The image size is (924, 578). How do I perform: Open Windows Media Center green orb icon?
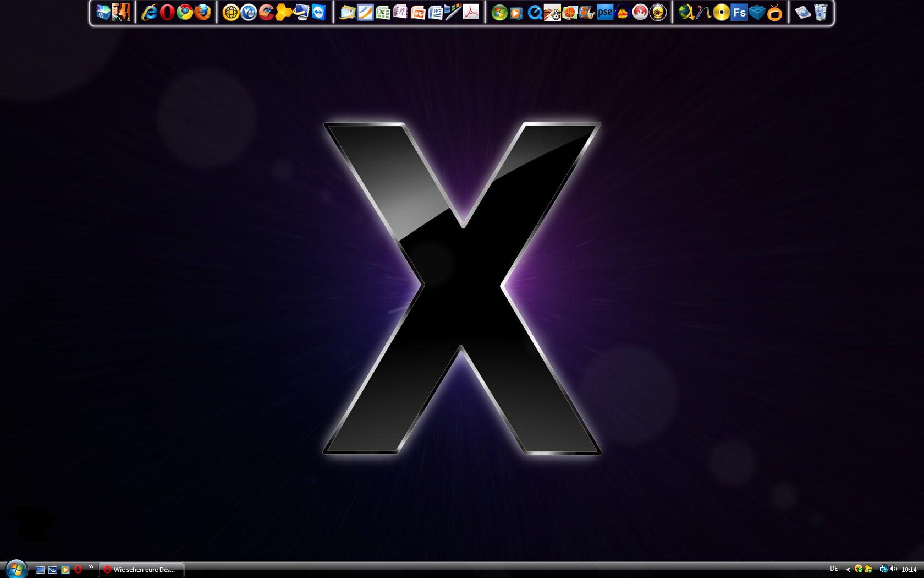coord(499,12)
